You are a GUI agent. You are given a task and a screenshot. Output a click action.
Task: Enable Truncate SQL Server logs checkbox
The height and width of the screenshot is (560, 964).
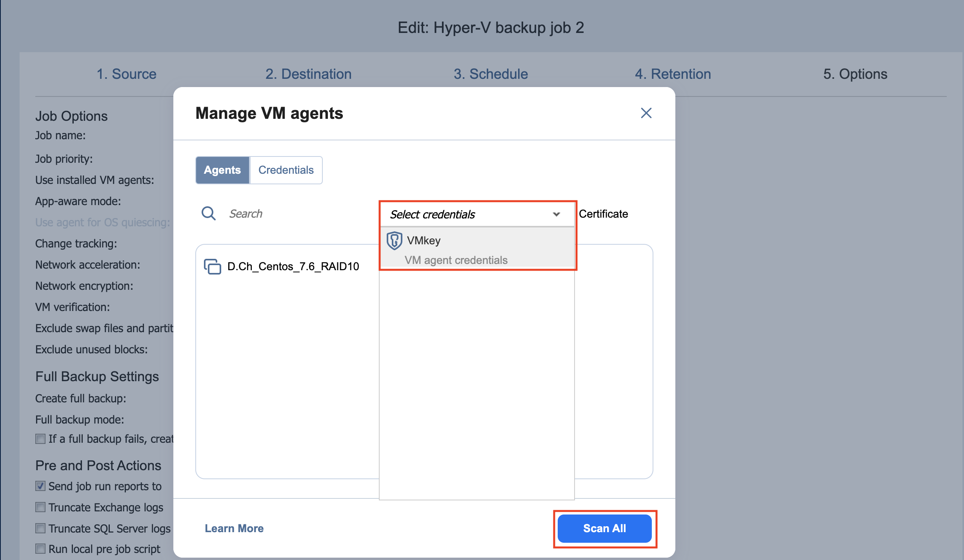[x=40, y=528]
